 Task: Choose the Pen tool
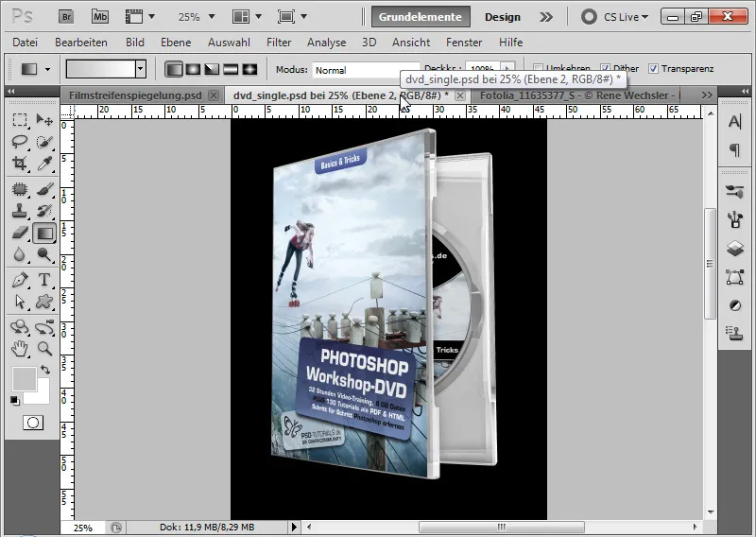click(x=20, y=279)
